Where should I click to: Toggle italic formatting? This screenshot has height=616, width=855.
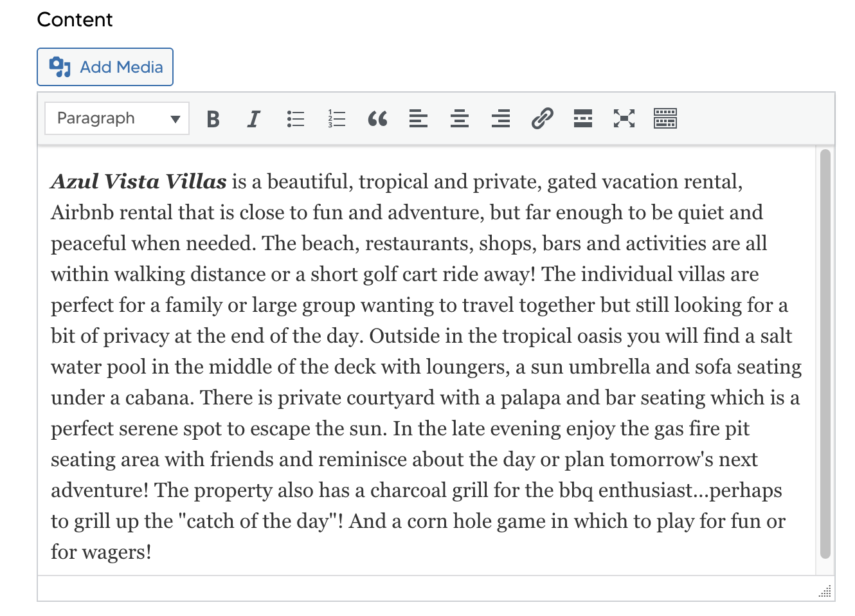254,119
